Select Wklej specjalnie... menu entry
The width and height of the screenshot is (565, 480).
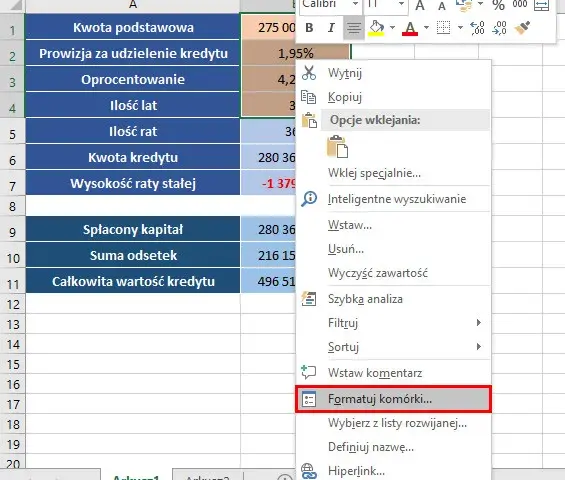[393, 173]
